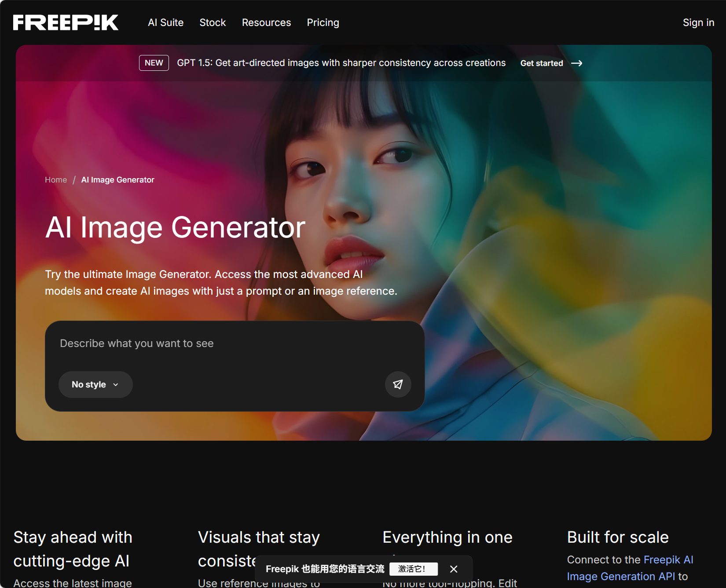This screenshot has height=588, width=726.
Task: Expand the AI Suite menu
Action: (x=166, y=22)
